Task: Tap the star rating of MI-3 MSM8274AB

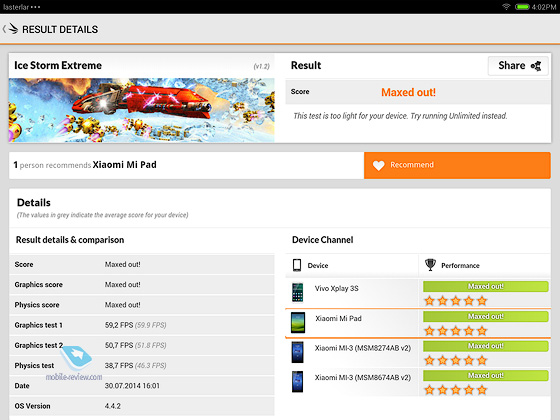Action: pos(456,361)
